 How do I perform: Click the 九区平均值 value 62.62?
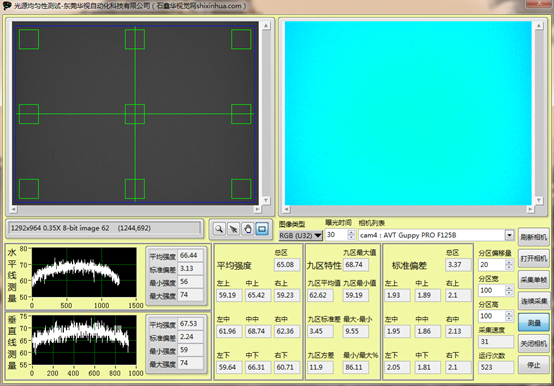[320, 295]
